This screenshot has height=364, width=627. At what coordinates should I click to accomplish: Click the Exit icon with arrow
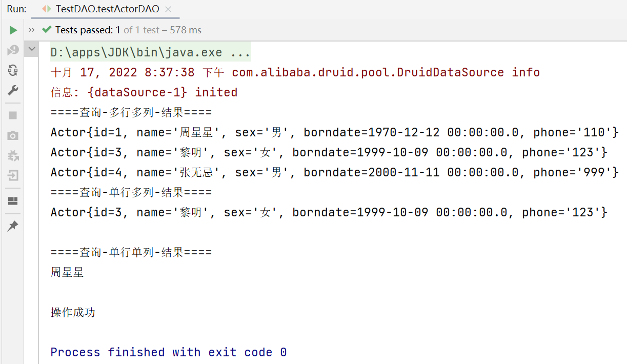click(13, 175)
